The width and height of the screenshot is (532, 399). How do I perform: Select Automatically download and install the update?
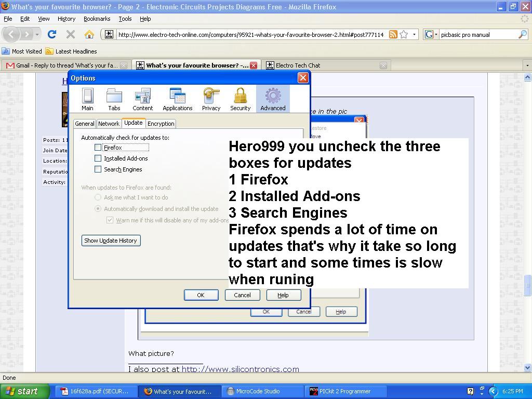click(98, 209)
